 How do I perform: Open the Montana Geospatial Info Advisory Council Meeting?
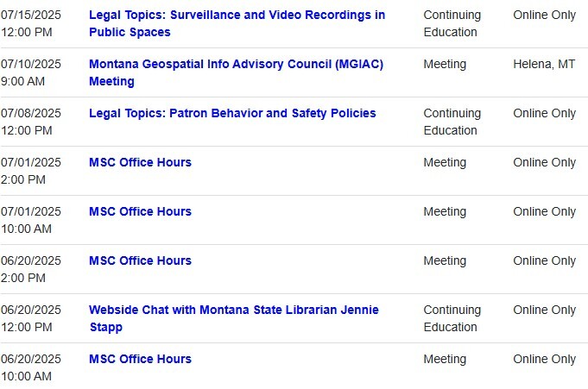point(236,65)
